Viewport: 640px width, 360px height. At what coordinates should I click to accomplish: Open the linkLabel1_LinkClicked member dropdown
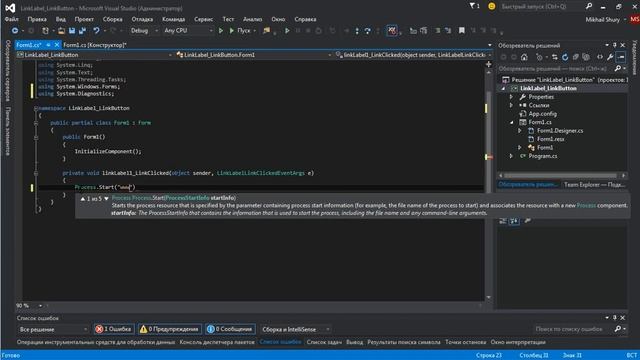tap(413, 55)
